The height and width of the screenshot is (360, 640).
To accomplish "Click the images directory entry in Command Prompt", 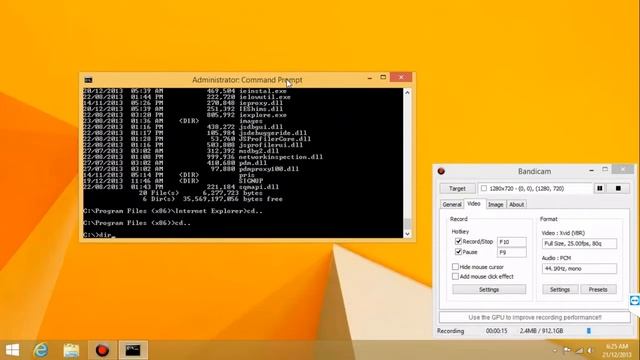I will [251, 121].
